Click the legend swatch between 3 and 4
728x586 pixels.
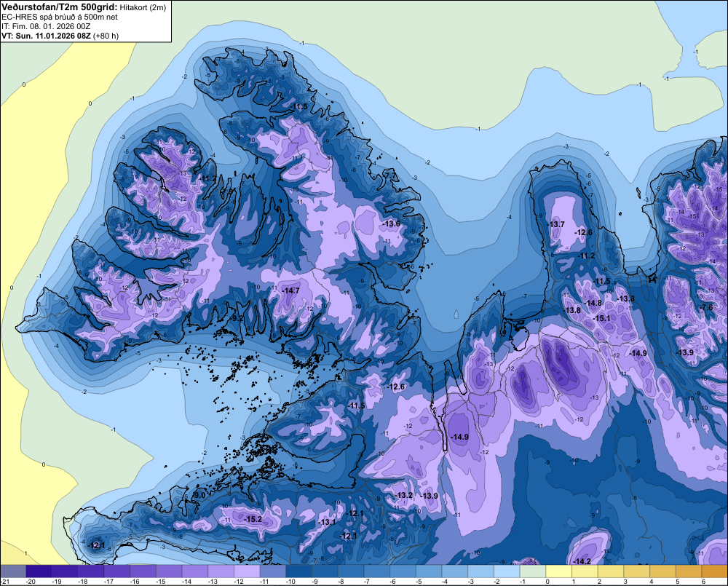pyautogui.click(x=637, y=571)
